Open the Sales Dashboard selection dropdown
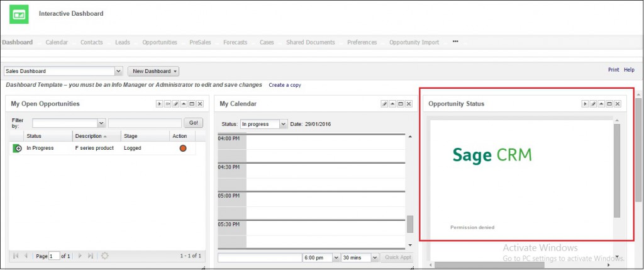644x270 pixels. 119,71
